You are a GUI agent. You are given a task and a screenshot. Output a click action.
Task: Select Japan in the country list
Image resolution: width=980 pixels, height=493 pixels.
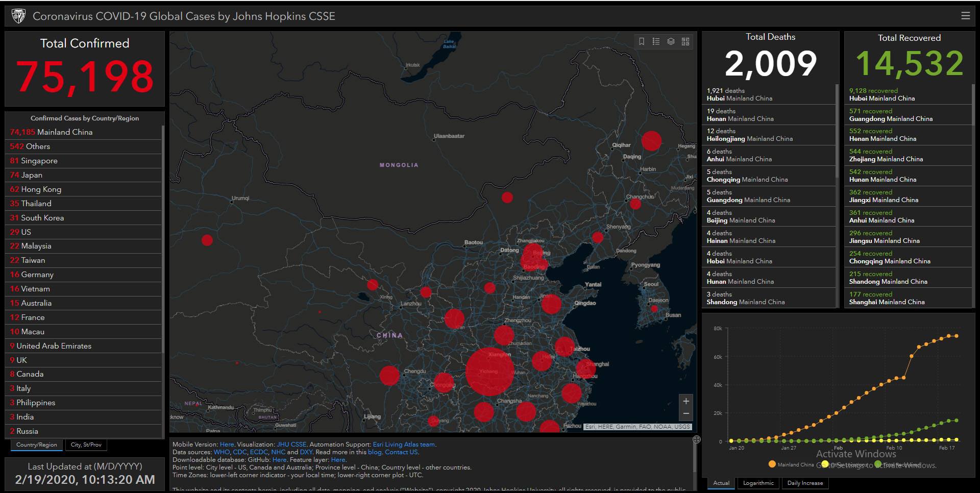pyautogui.click(x=84, y=175)
